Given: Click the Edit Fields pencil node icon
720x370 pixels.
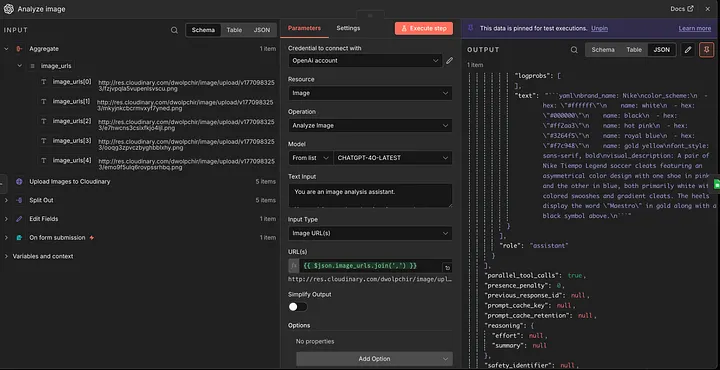Looking at the screenshot, I should tap(19, 219).
